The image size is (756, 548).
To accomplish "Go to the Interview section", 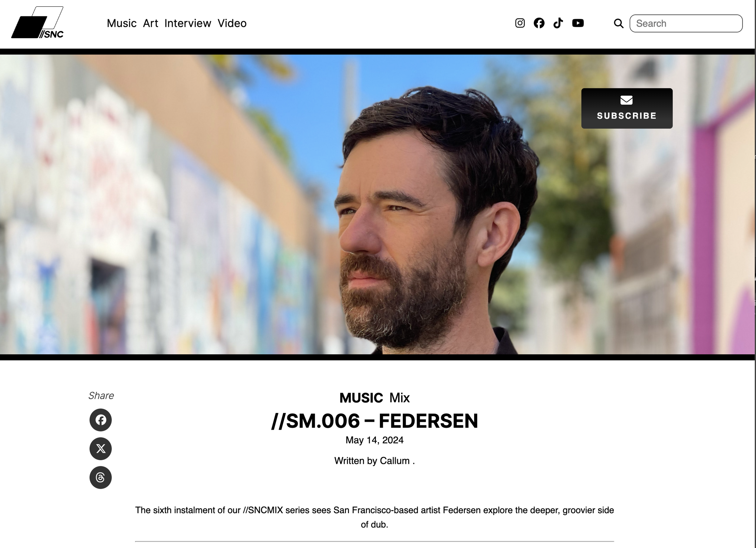I will tap(188, 23).
